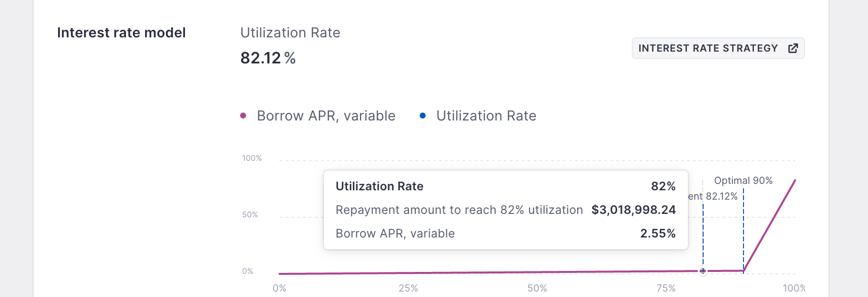Click the current utilization marker dot on chart
The image size is (868, 297).
(x=703, y=271)
